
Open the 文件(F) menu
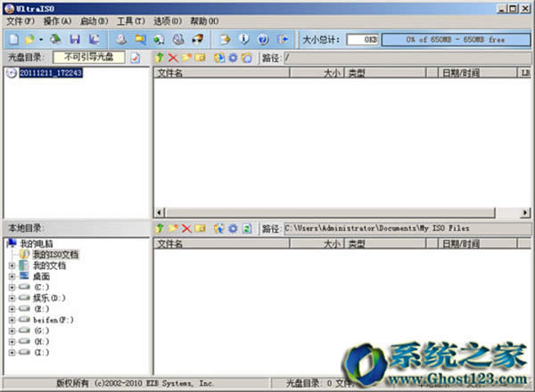[20, 20]
